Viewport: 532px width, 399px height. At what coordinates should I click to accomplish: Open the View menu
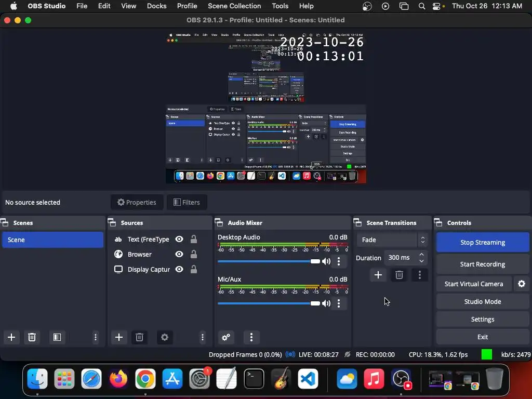pos(129,6)
